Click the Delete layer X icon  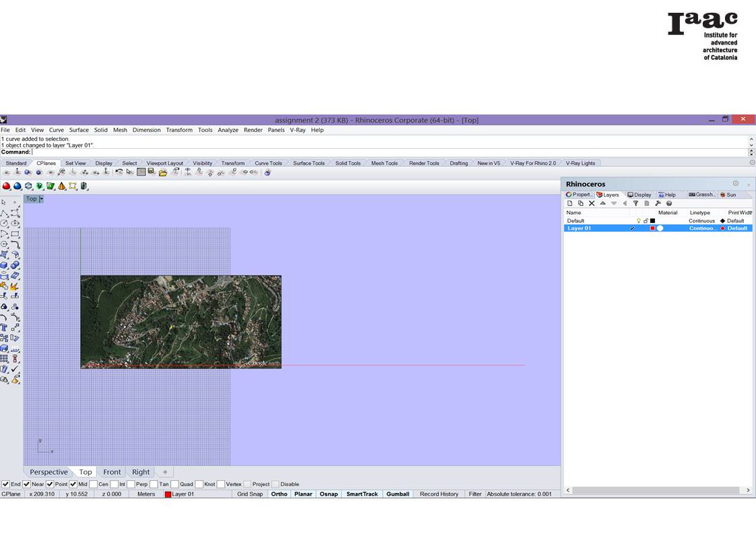(592, 203)
